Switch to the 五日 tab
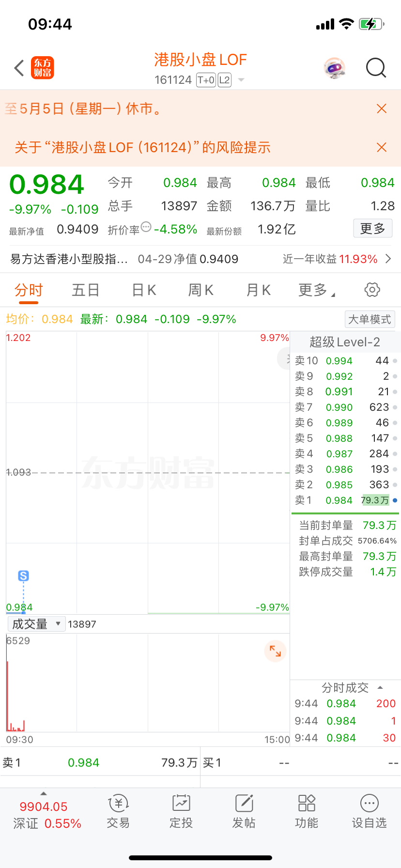The height and width of the screenshot is (868, 401). coord(86,290)
